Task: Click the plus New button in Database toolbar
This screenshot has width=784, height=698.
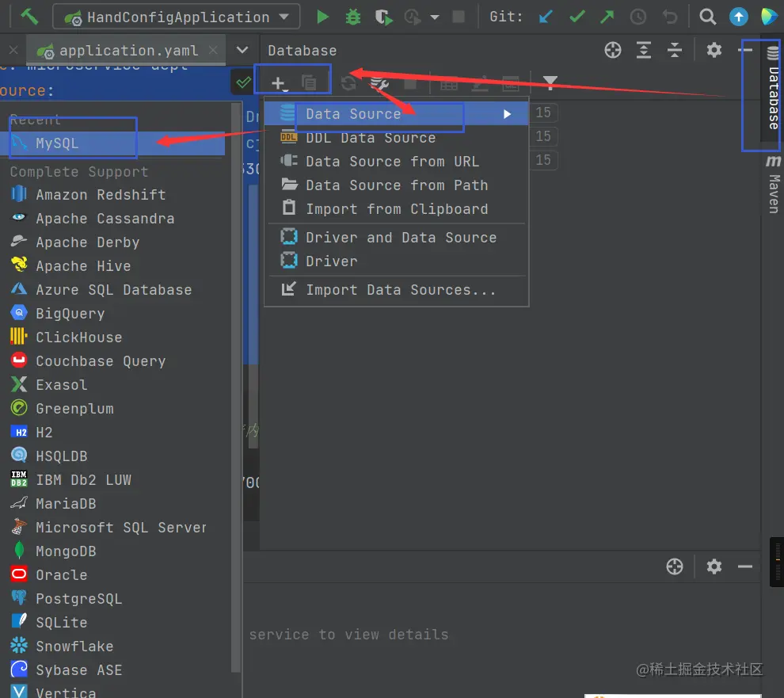Action: (278, 82)
